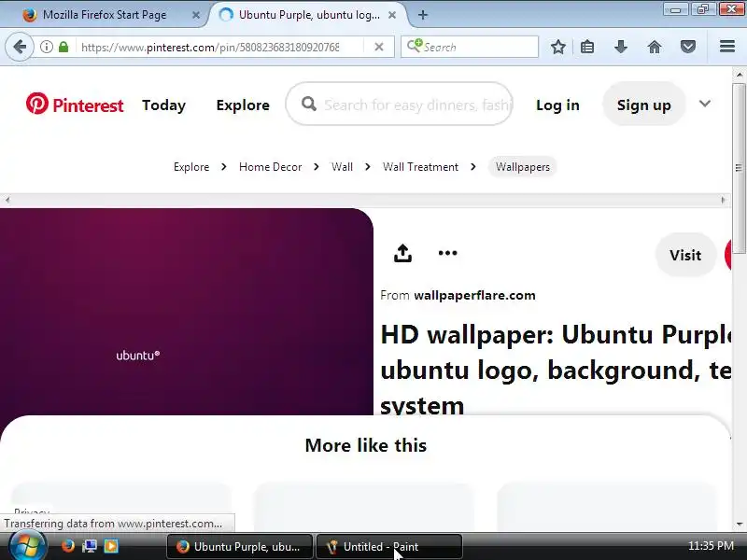Switch to Untitled - Paint taskbar button
Screen dimensions: 747x560
pos(389,547)
